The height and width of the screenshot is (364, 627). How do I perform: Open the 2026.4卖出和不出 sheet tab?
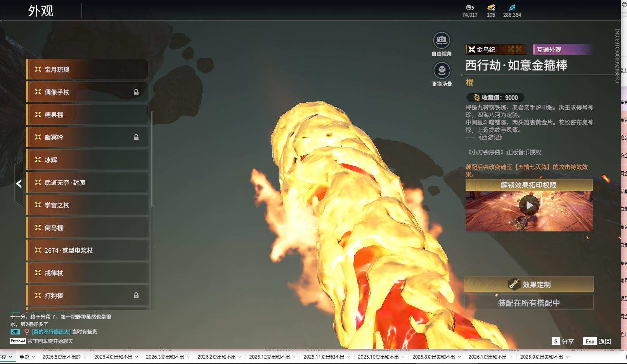pos(113,357)
